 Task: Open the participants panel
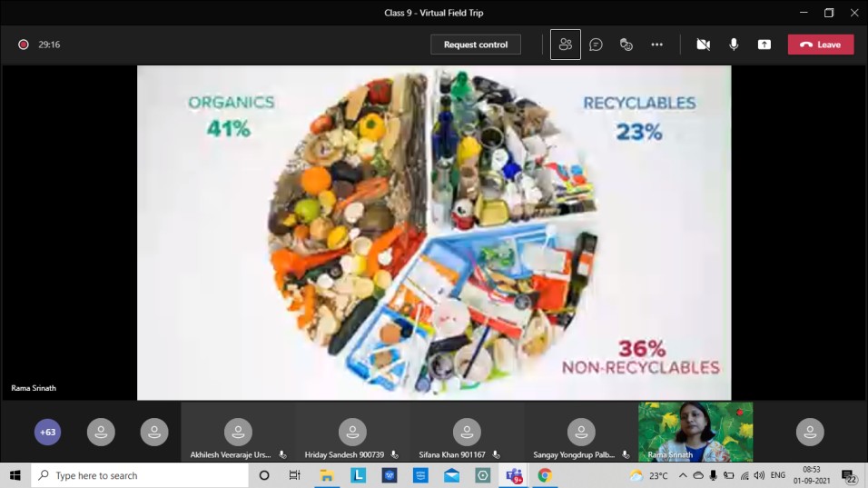[x=566, y=45]
